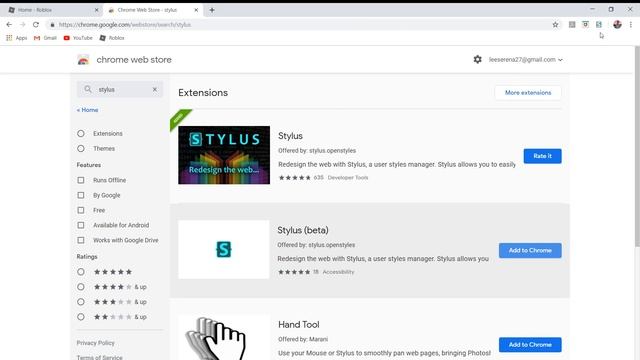
Task: Open the Stylus (beta) S logo thumbnail
Action: (x=224, y=249)
